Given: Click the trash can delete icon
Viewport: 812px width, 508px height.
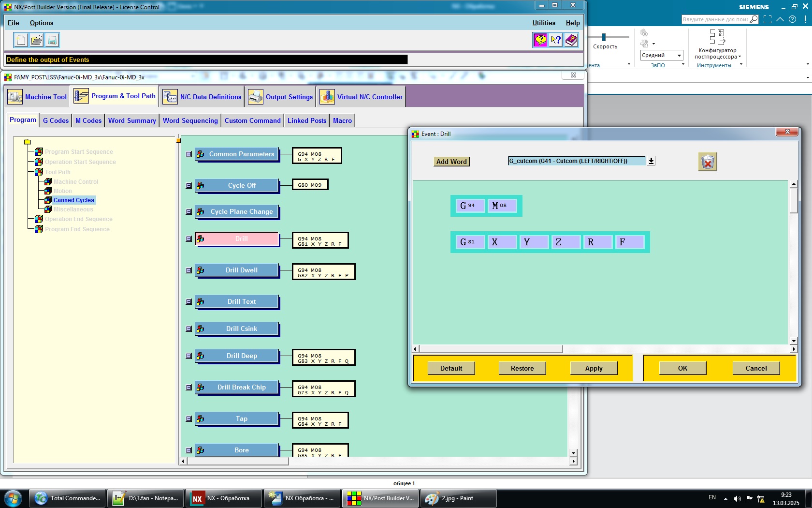Looking at the screenshot, I should tap(708, 162).
